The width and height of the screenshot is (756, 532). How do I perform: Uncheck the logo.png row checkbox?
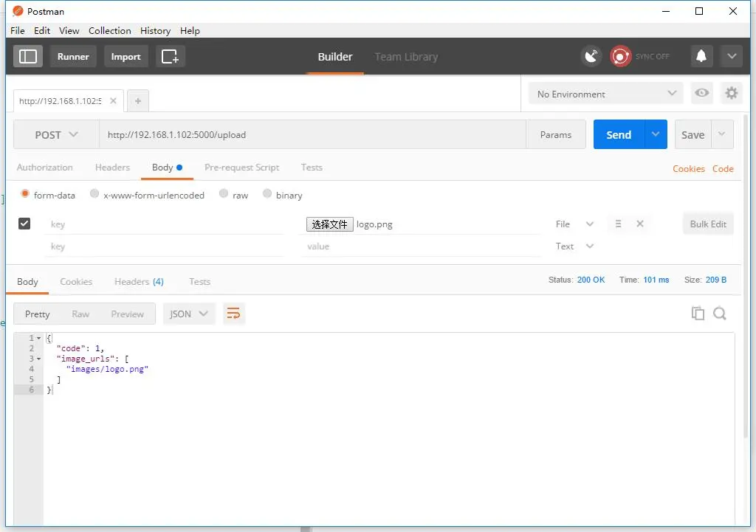pyautogui.click(x=24, y=224)
